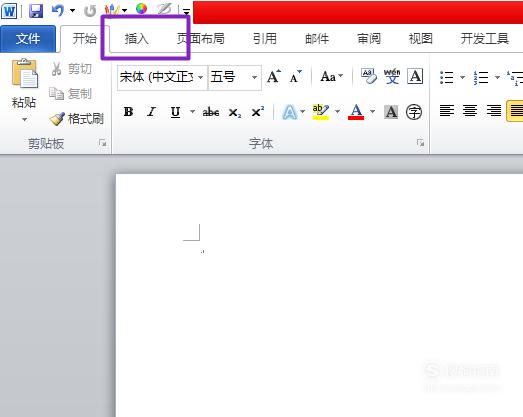Select the 格式刷 (Format Painter) tool
Viewport: 523px width, 417px height.
[x=76, y=118]
